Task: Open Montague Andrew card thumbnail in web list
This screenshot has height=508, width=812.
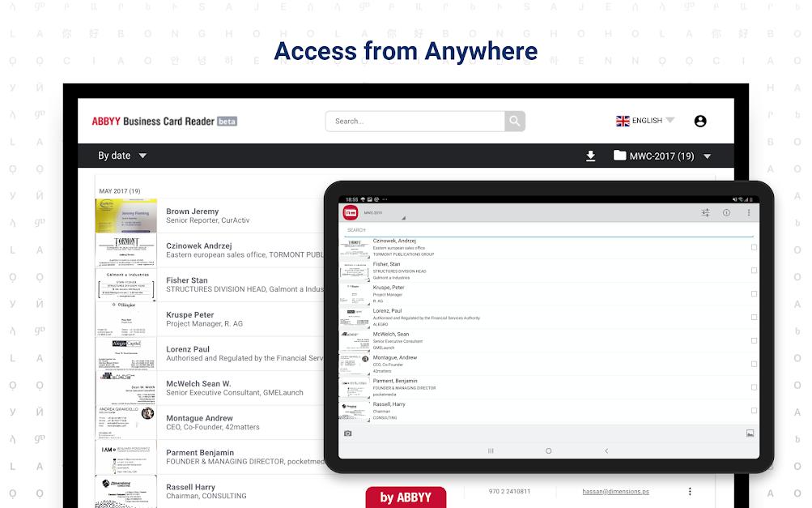Action: 125,422
